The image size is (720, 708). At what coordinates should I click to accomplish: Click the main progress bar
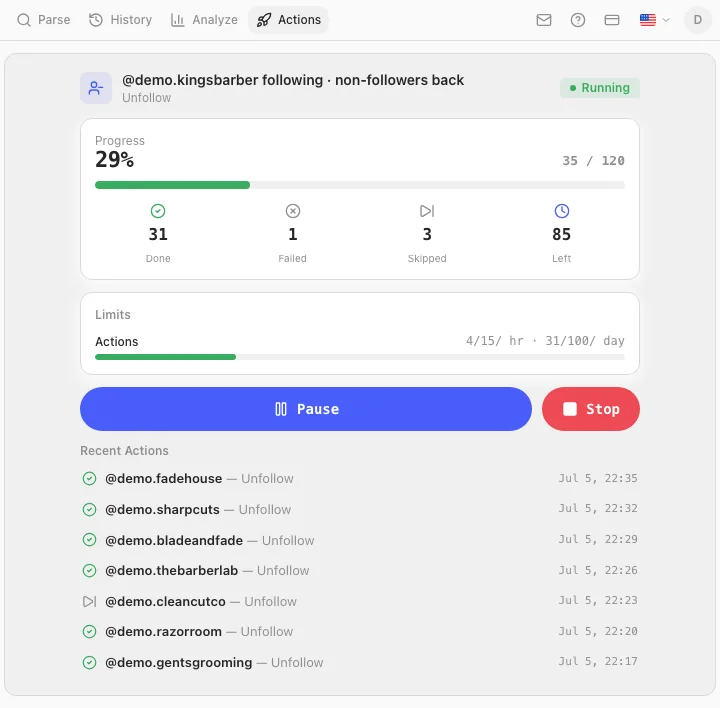[x=360, y=185]
